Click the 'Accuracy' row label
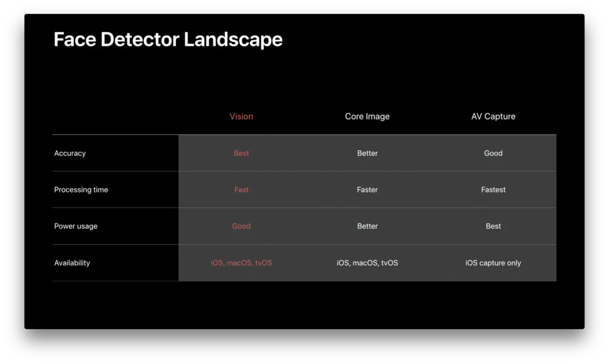Viewport: 609px width, 364px height. (70, 153)
